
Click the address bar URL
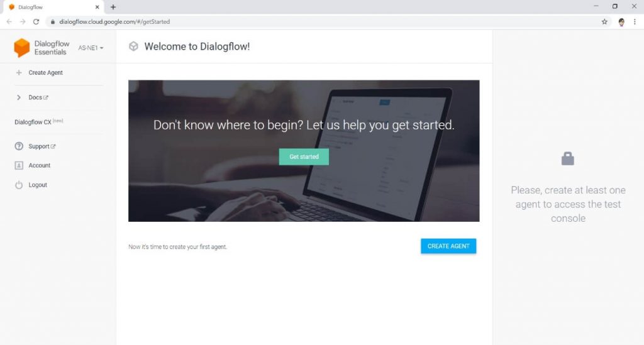[x=114, y=22]
